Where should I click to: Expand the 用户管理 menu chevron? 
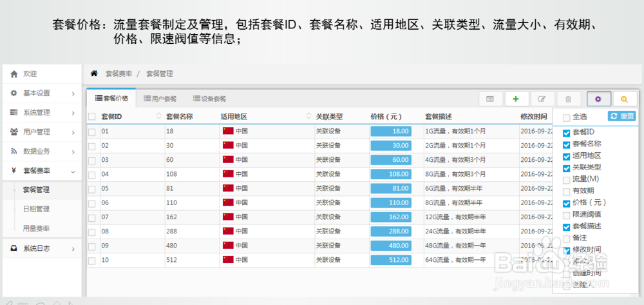[x=73, y=132]
